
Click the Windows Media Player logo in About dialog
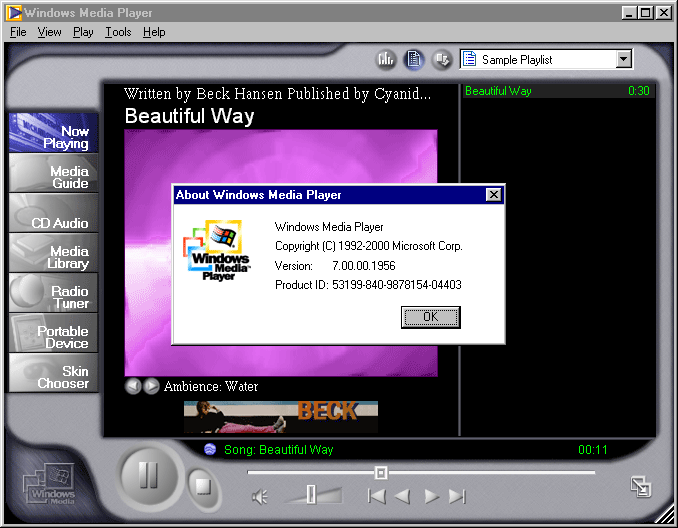coord(217,251)
